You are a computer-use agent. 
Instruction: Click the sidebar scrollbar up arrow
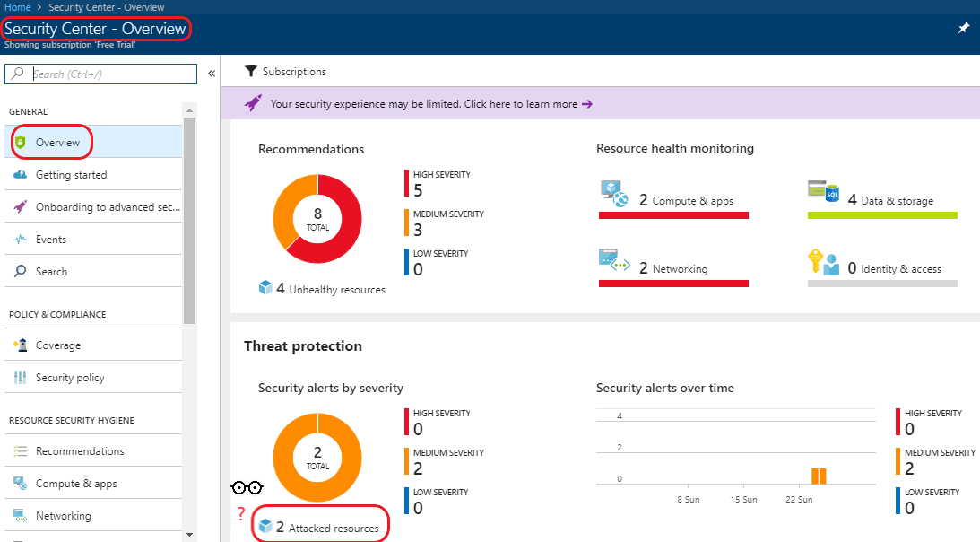click(189, 110)
